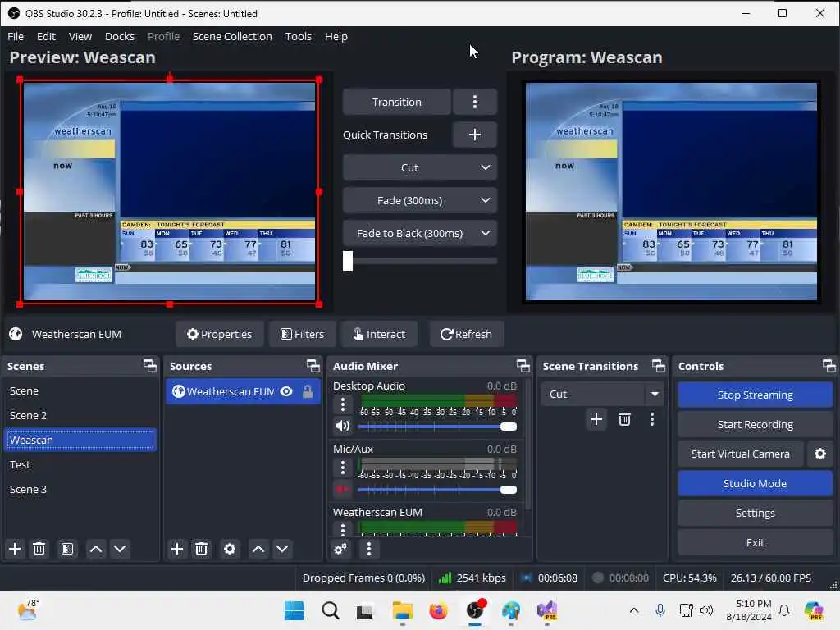This screenshot has height=630, width=840.
Task: Toggle lock on Weatherscan EUM source
Action: (x=308, y=391)
